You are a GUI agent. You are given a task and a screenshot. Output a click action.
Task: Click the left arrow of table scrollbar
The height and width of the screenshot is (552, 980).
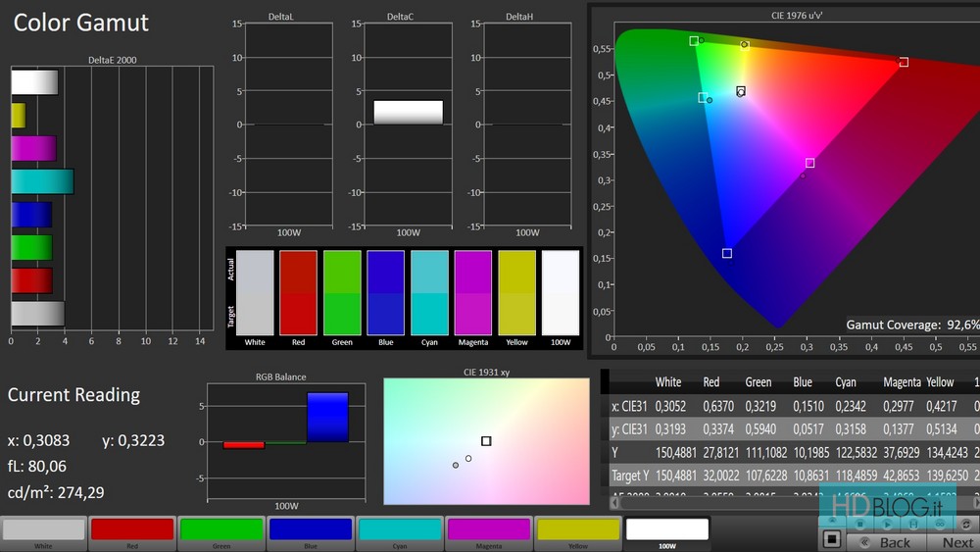(614, 502)
